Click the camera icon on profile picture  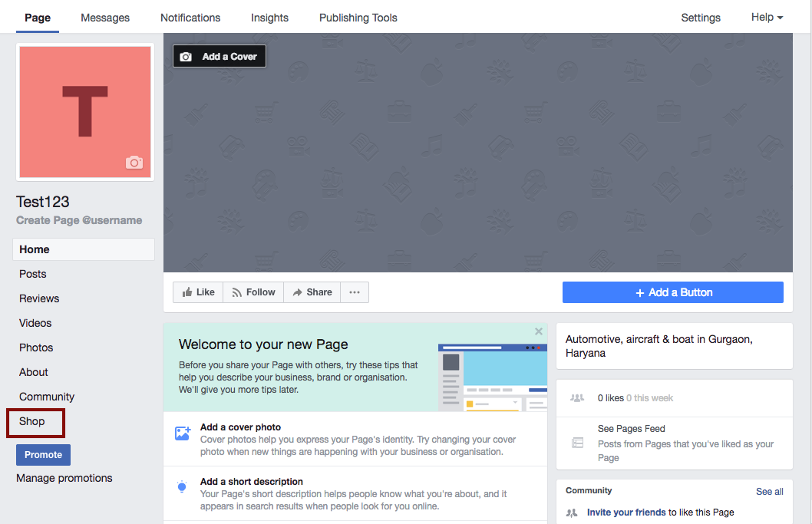pos(134,163)
